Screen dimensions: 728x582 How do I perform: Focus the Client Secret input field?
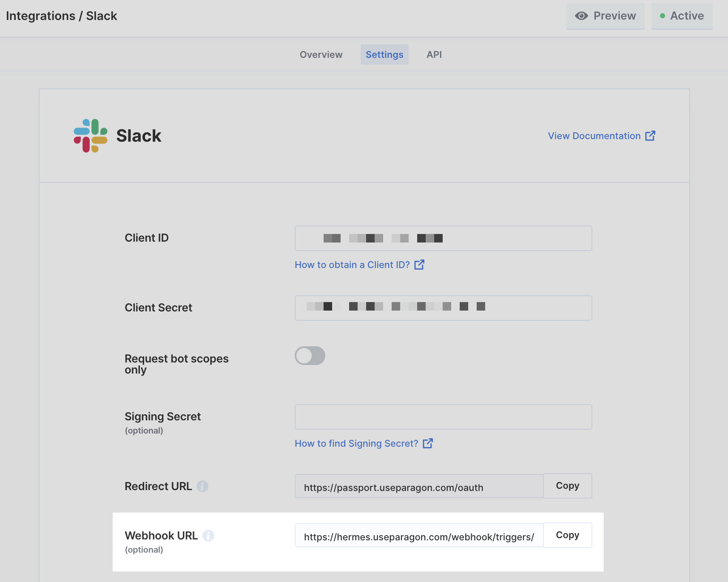[443, 308]
